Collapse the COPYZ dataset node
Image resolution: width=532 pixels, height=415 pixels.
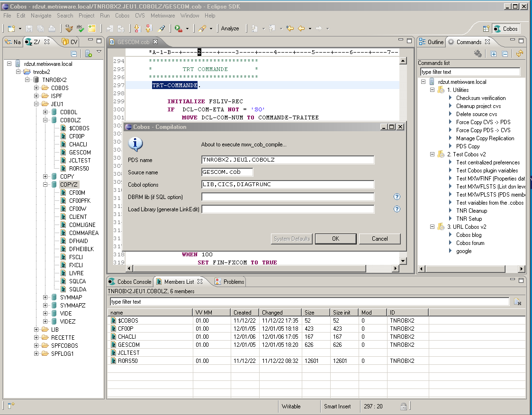(x=45, y=185)
